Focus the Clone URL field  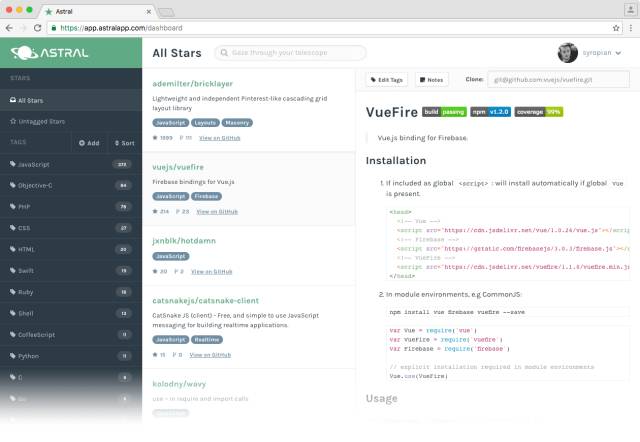pyautogui.click(x=558, y=80)
